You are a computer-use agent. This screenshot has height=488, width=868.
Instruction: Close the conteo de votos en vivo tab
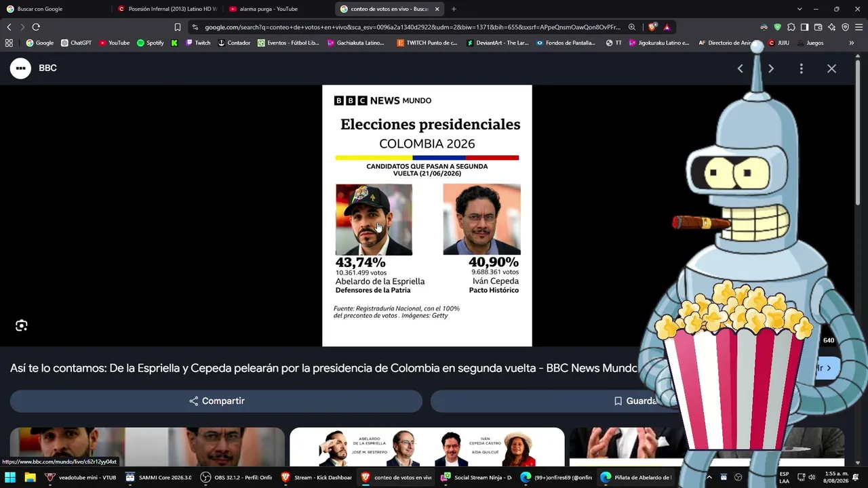[437, 9]
